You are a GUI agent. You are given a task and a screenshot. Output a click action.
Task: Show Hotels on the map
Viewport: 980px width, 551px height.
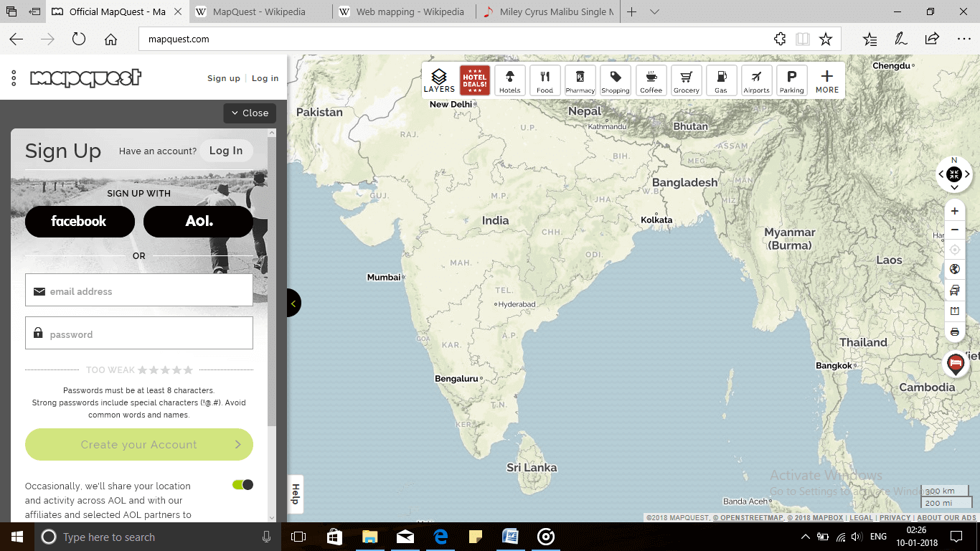click(510, 80)
